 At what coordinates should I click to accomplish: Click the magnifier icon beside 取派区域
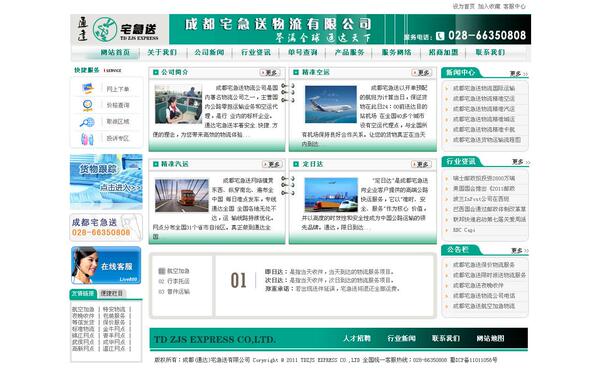click(87, 122)
